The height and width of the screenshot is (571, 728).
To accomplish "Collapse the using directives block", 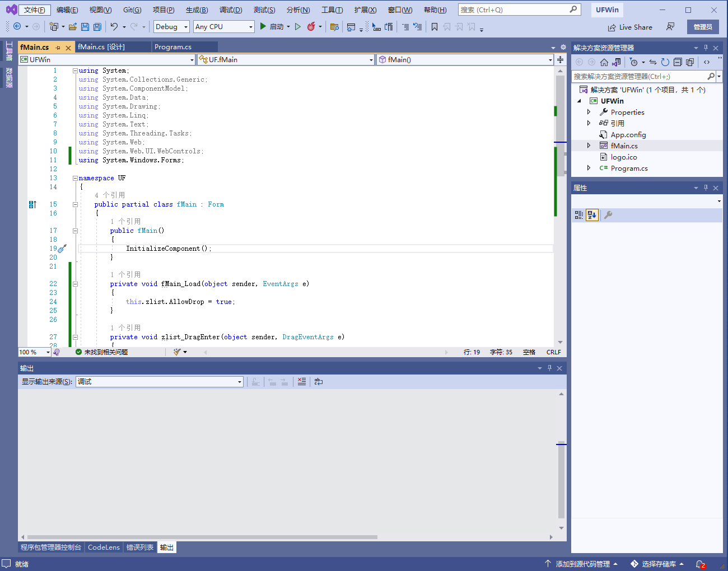I will point(75,71).
